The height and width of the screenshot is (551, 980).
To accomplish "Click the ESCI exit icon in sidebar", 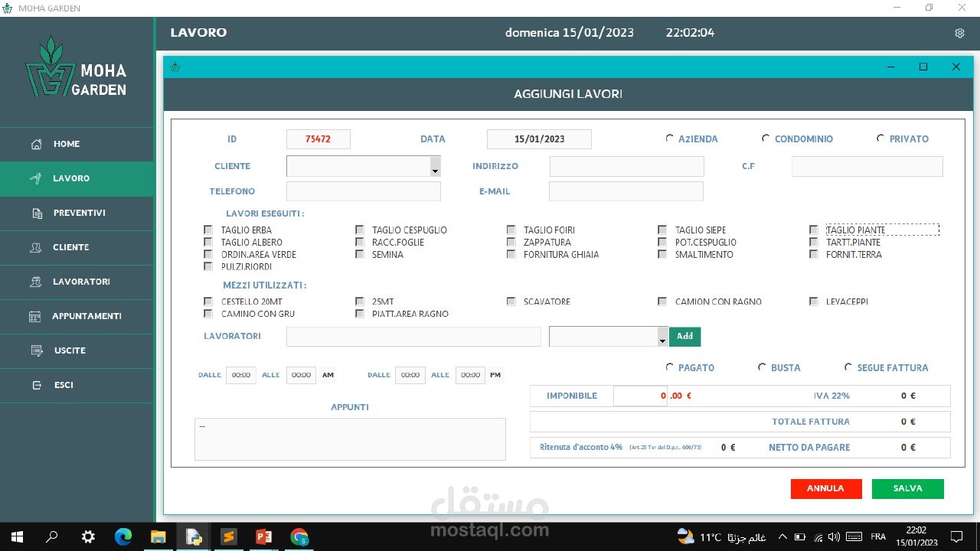I will pyautogui.click(x=37, y=385).
